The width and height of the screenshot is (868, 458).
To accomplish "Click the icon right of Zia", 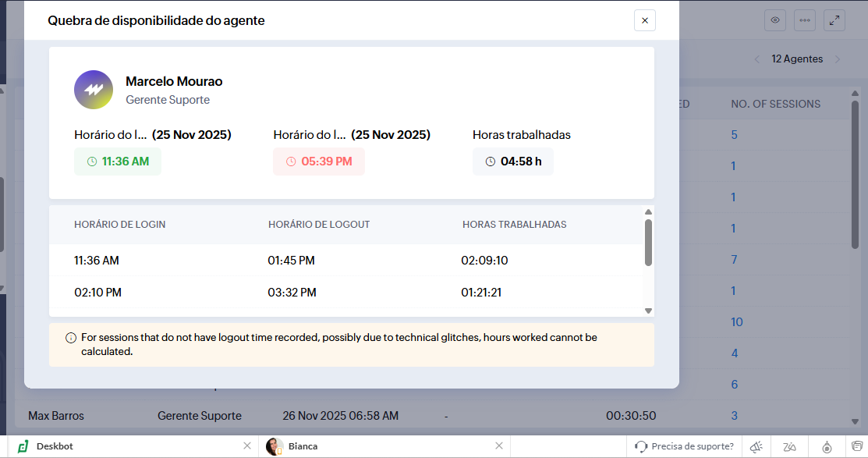I will click(826, 446).
